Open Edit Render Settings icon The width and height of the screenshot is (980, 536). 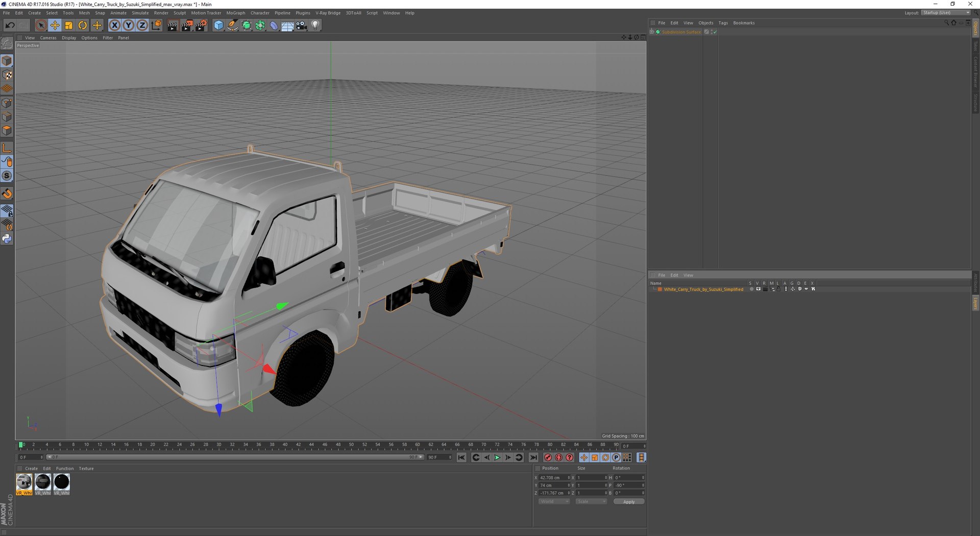coord(201,25)
